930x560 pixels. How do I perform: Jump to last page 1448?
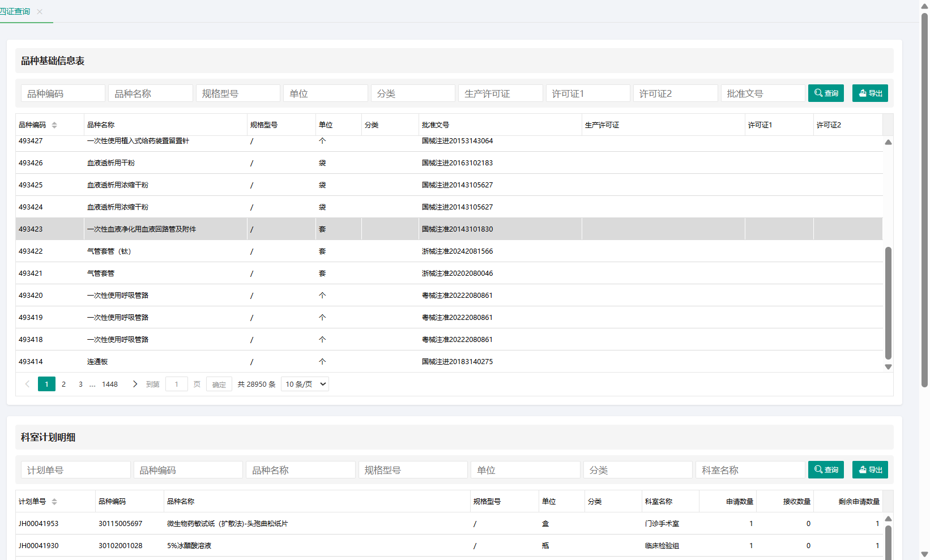coord(110,384)
